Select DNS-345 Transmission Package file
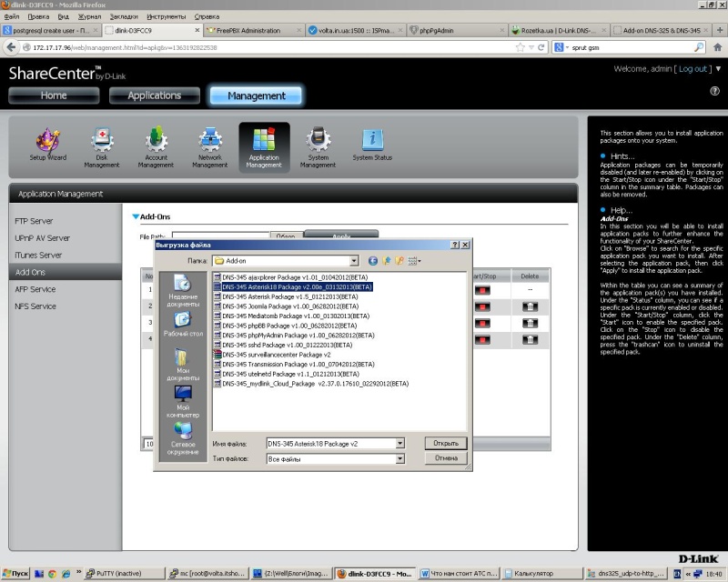 (294, 365)
